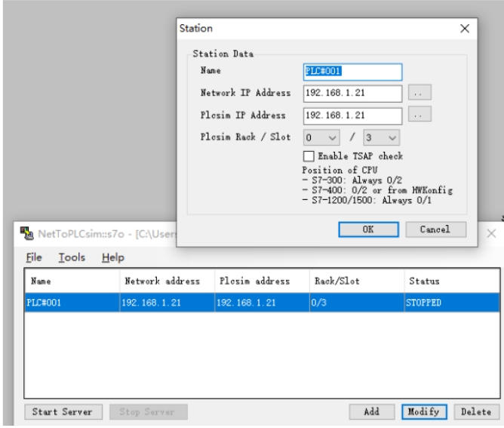Browse for Network IP Address with ellipsis button

(419, 93)
